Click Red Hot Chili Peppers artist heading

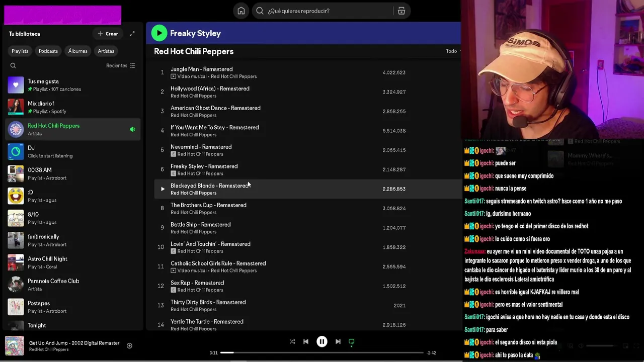coord(194,51)
